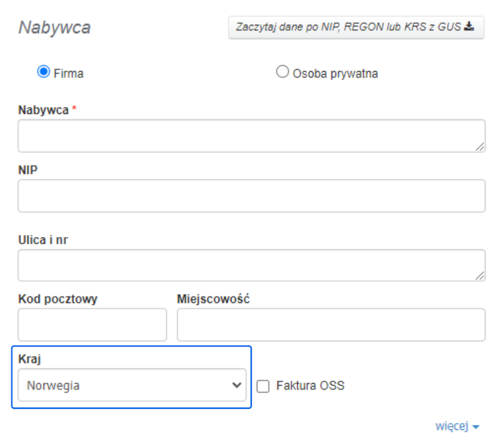
Task: Enable the Faktura OSS checkbox
Action: [262, 386]
